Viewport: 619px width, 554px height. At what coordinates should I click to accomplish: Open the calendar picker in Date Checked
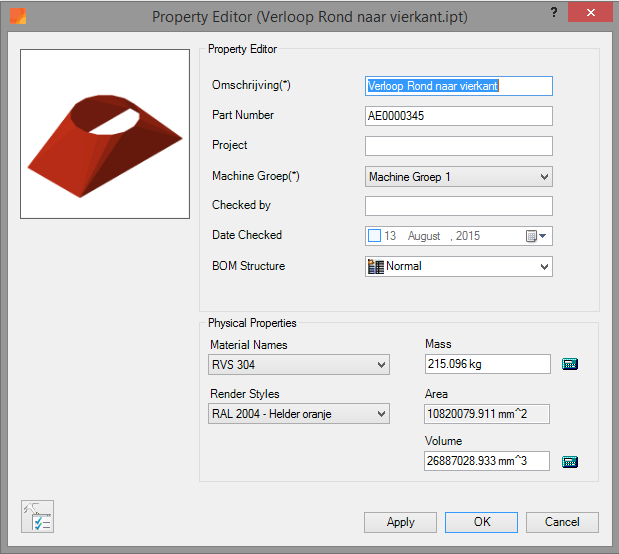(x=534, y=236)
